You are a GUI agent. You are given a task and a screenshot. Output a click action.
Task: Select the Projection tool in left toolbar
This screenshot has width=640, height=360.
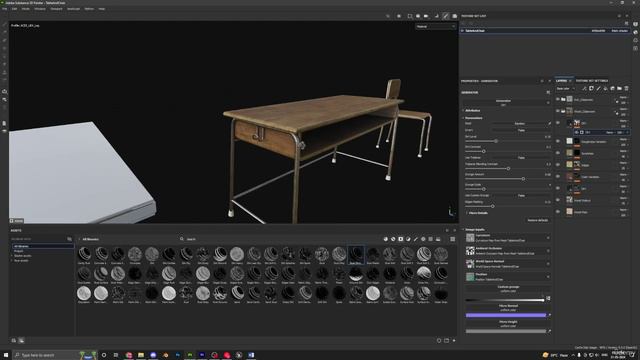4,40
